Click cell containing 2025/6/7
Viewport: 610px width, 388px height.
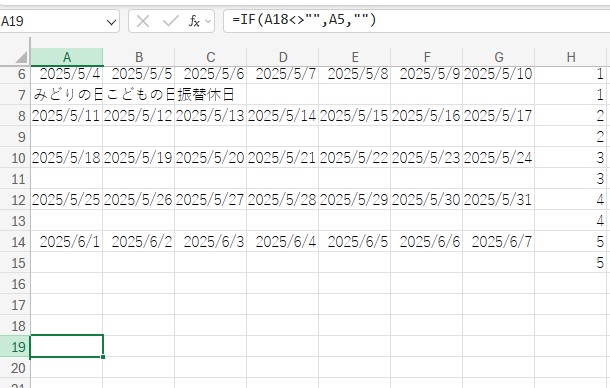pyautogui.click(x=499, y=242)
